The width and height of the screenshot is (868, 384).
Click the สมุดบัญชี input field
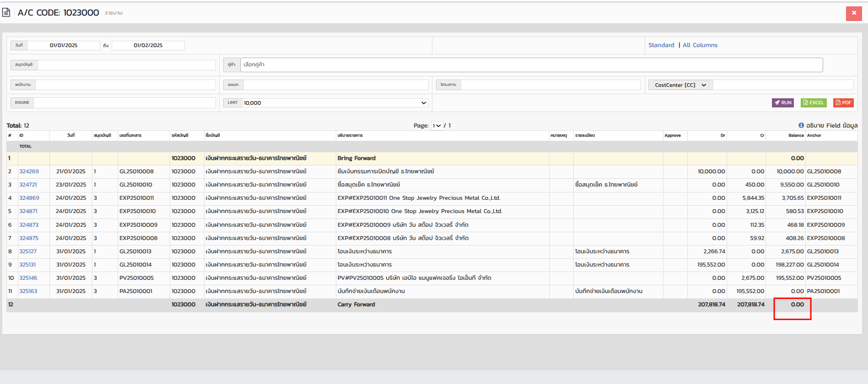(x=127, y=65)
